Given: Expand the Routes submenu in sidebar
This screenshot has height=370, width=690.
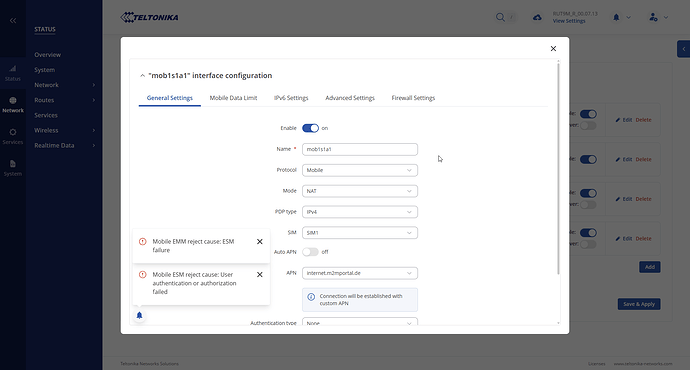Looking at the screenshot, I should pos(94,100).
